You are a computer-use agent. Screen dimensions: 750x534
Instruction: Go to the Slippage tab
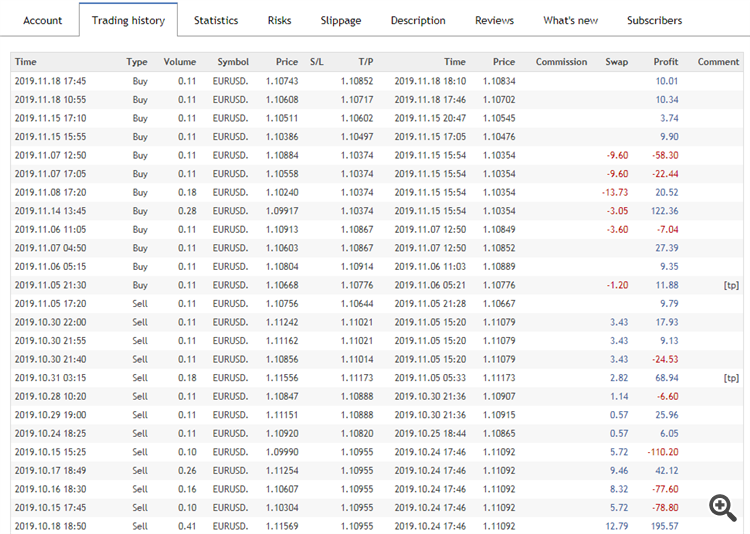(x=341, y=21)
